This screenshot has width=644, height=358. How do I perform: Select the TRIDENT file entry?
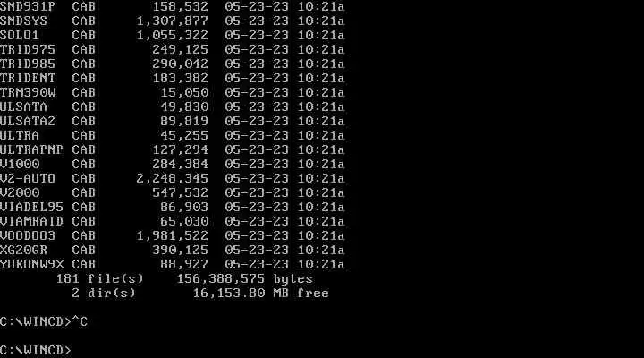[x=172, y=78]
